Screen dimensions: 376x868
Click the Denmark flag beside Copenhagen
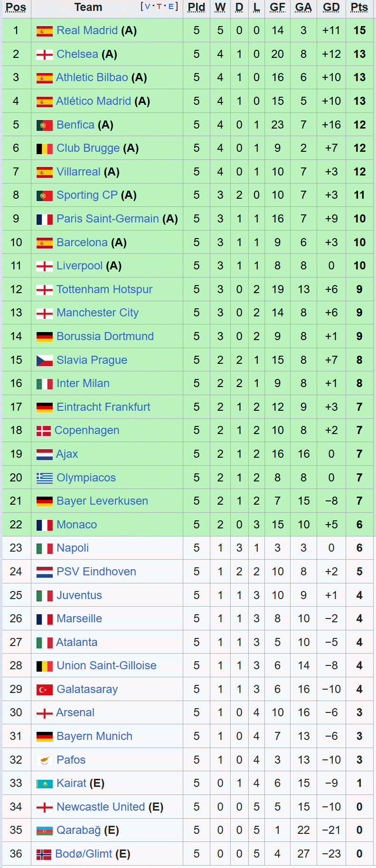click(44, 431)
